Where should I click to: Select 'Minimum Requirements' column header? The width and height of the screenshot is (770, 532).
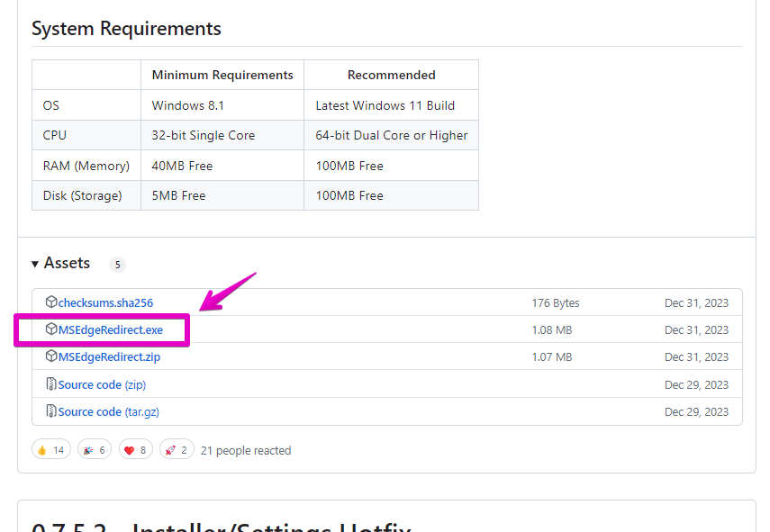click(x=222, y=75)
